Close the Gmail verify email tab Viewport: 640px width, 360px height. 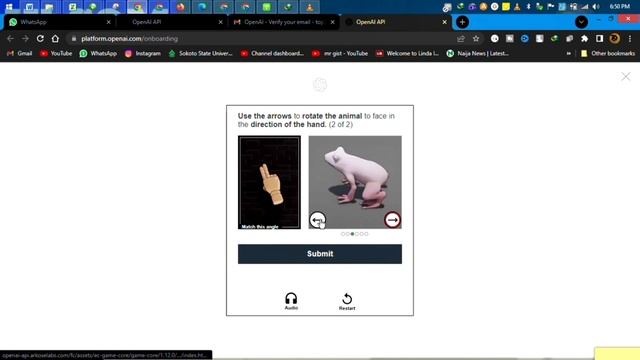(x=333, y=22)
